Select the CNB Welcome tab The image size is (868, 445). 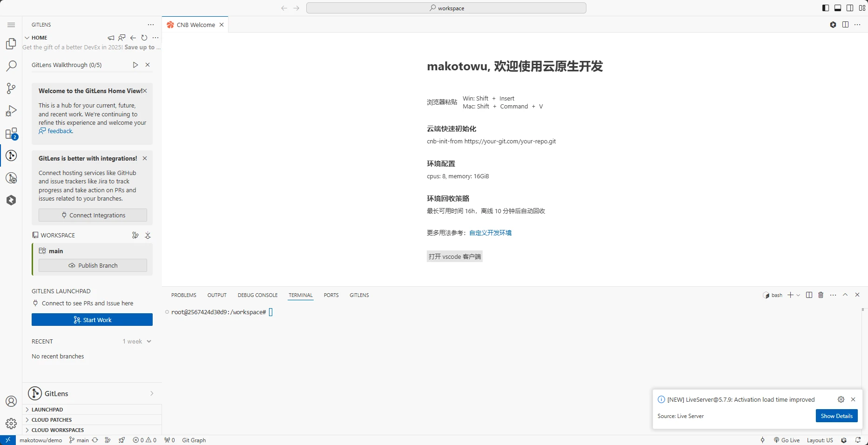pyautogui.click(x=195, y=25)
